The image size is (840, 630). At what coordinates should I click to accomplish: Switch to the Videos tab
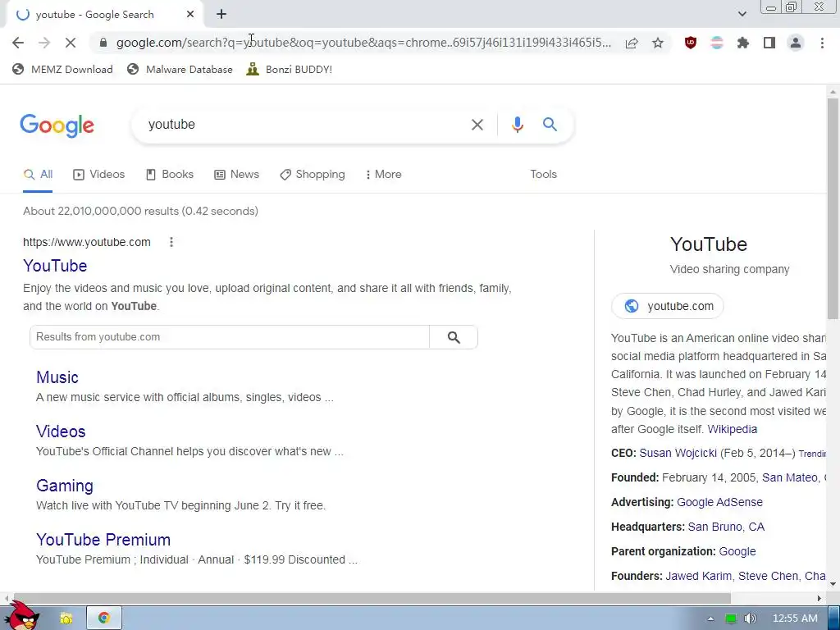tap(99, 175)
